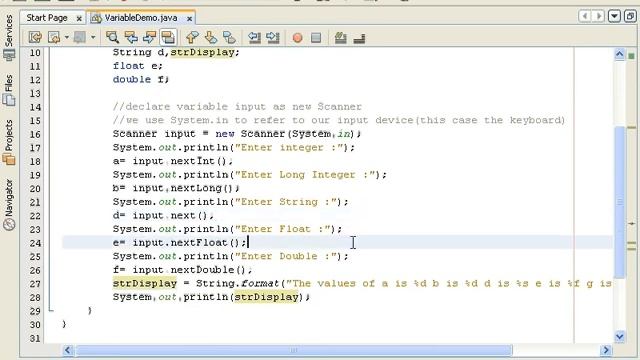Image resolution: width=640 pixels, height=360 pixels.
Task: Click the Uncomment lines icon
Action: point(359,39)
